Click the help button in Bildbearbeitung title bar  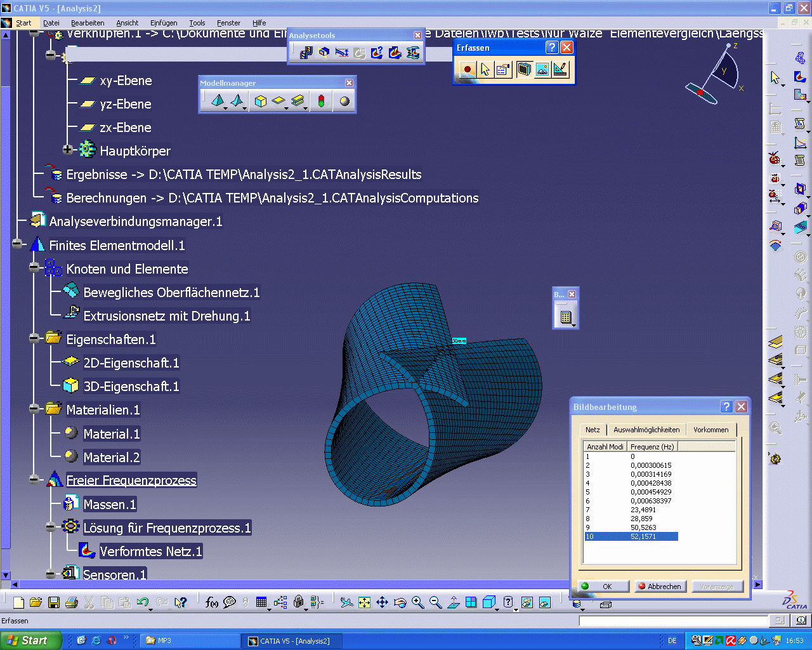(x=727, y=407)
